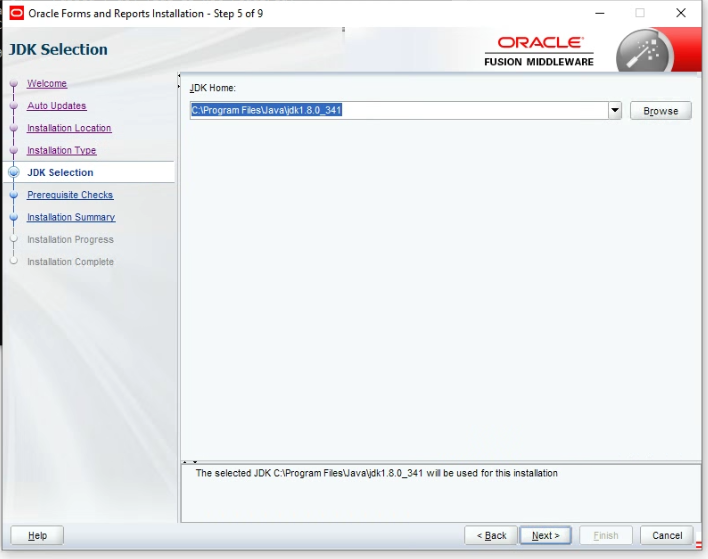708x559 pixels.
Task: Click the Back button
Action: point(491,536)
